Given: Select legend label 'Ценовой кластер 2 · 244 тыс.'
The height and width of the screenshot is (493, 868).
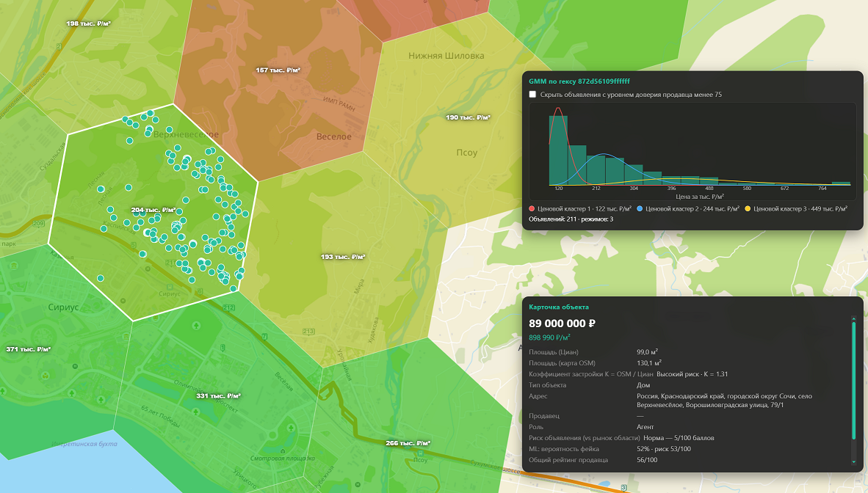Looking at the screenshot, I should [x=692, y=209].
